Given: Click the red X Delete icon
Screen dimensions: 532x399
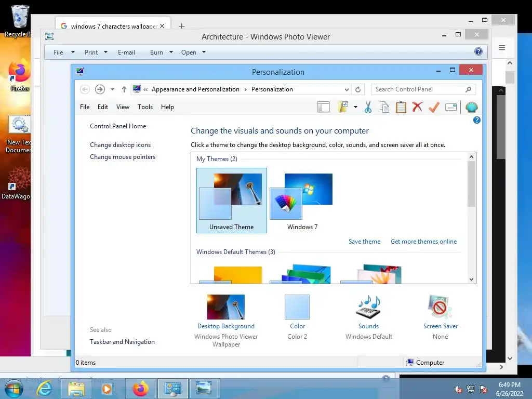Looking at the screenshot, I should click(x=417, y=107).
